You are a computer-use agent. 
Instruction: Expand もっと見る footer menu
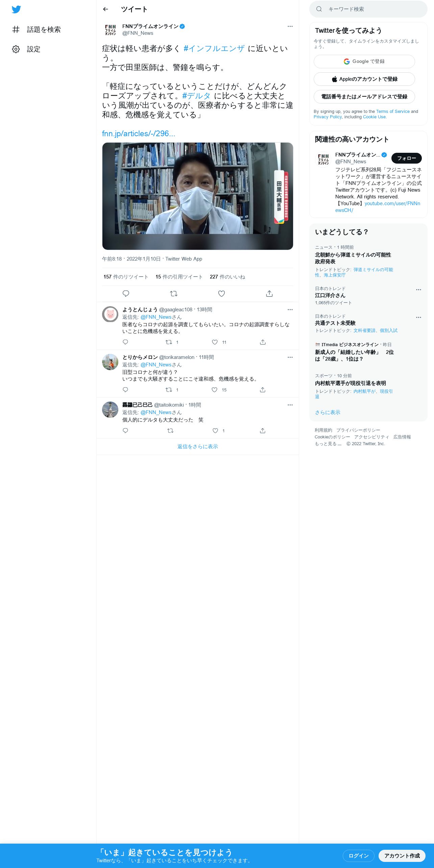(328, 443)
